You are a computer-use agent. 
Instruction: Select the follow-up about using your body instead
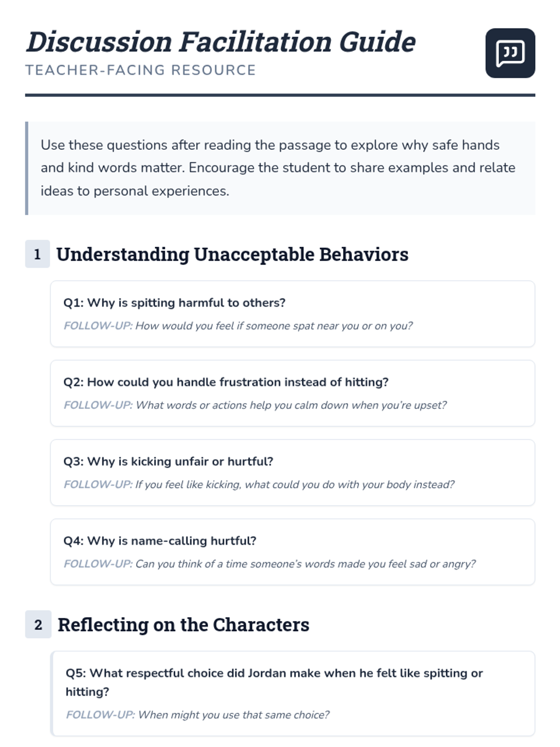(259, 485)
